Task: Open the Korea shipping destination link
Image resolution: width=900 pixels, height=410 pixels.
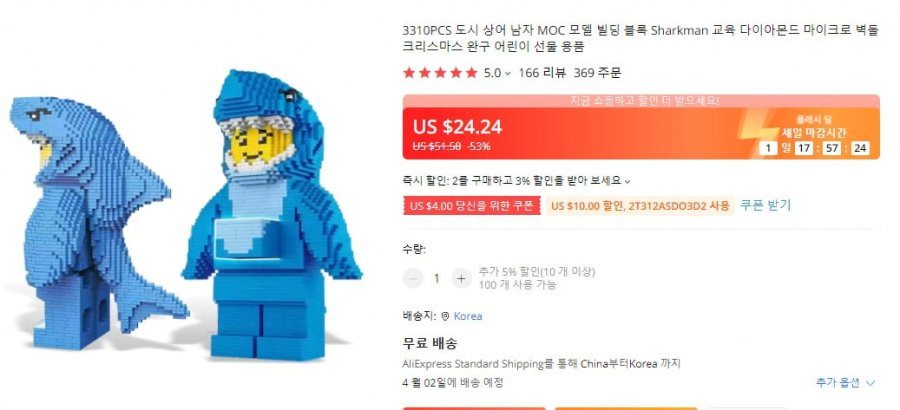Action: point(468,316)
